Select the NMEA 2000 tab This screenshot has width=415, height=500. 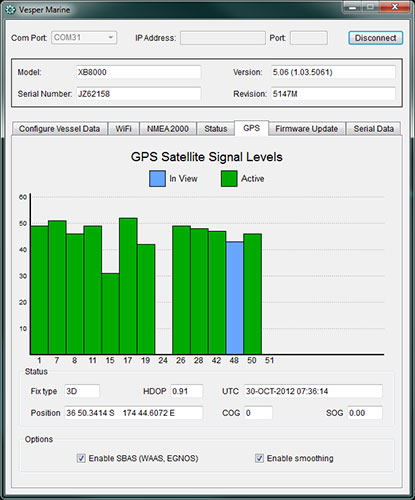(x=168, y=129)
